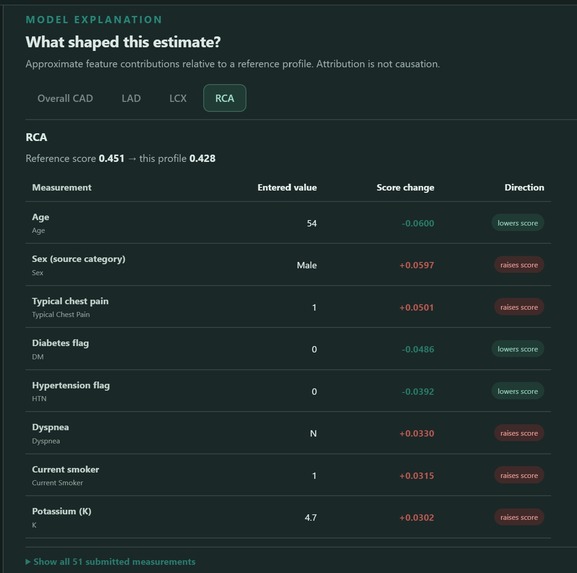Click the -0.0486 score change
The image size is (577, 573).
click(x=418, y=349)
